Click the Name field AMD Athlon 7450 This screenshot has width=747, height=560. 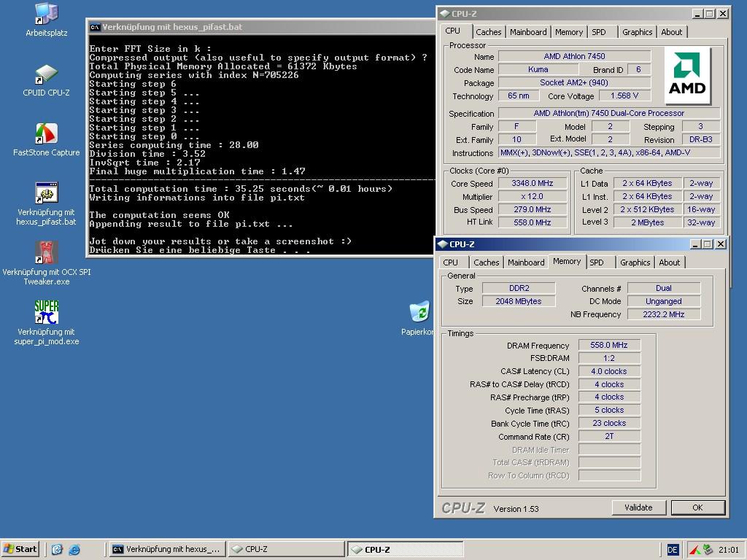tap(575, 56)
